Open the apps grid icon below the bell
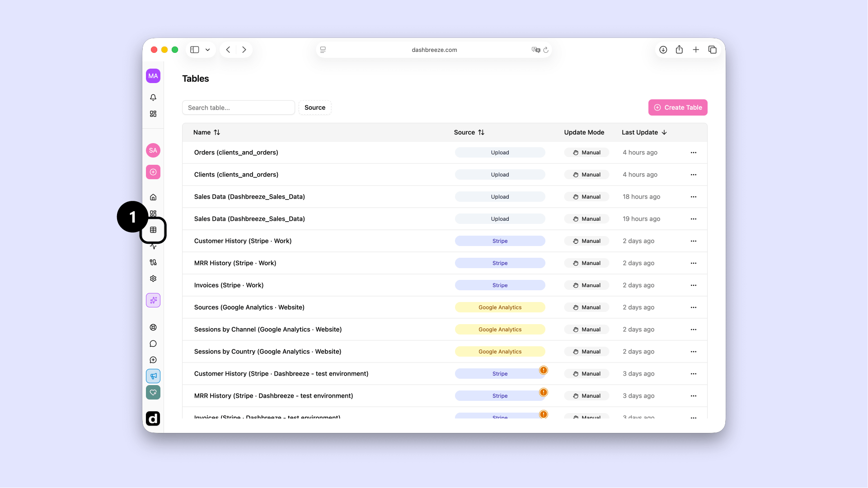Image resolution: width=868 pixels, height=488 pixels. [153, 114]
